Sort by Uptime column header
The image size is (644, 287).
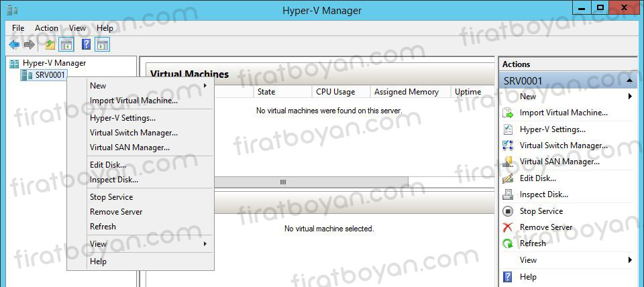coord(472,92)
